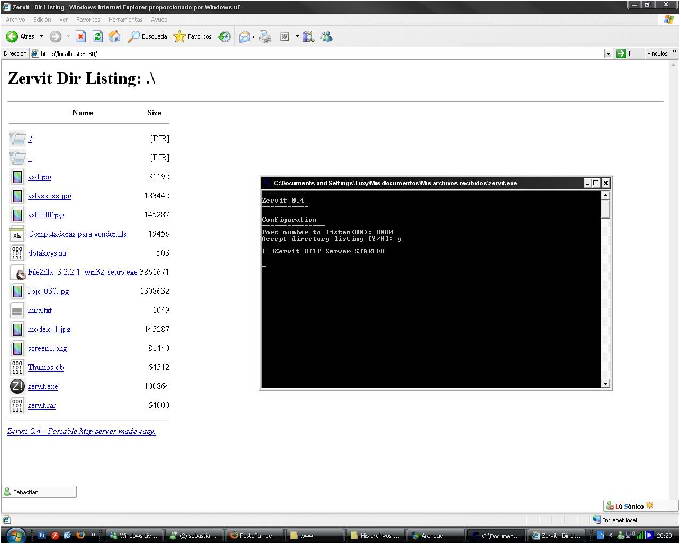Viewport: 681px width, 545px height.
Task: Open the txt text file link
Action: pos(40,310)
